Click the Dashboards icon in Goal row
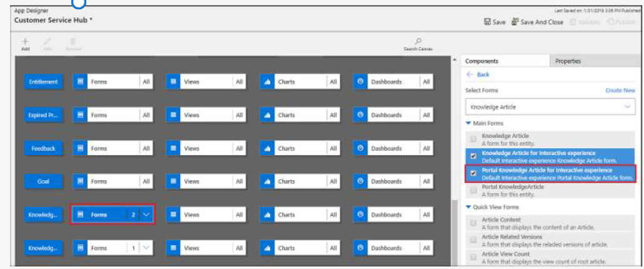 [x=360, y=181]
